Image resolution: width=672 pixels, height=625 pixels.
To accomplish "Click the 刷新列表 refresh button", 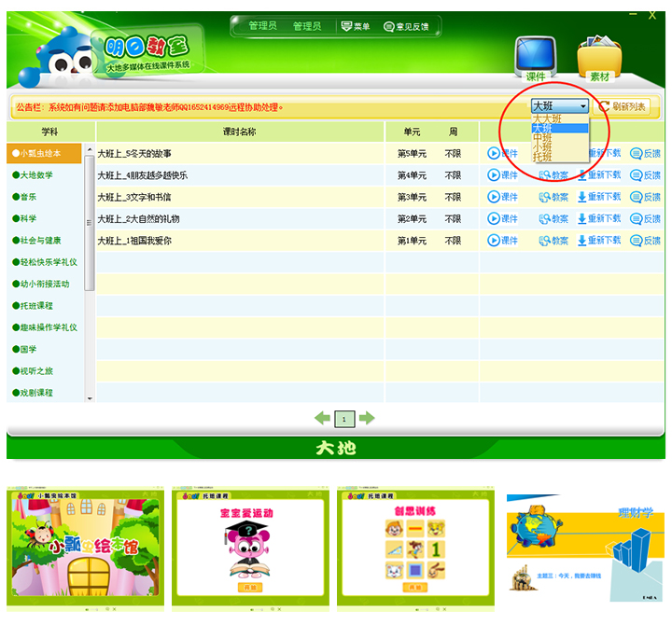I will click(x=623, y=106).
